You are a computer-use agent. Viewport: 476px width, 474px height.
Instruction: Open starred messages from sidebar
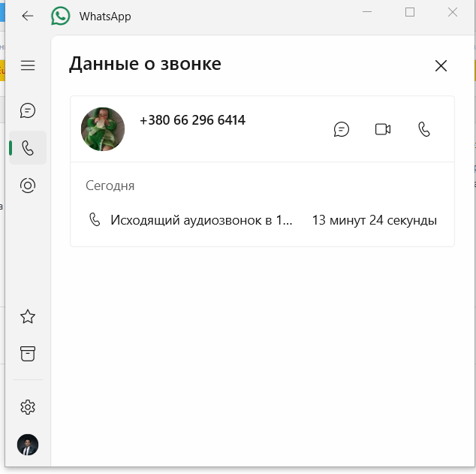click(x=28, y=316)
